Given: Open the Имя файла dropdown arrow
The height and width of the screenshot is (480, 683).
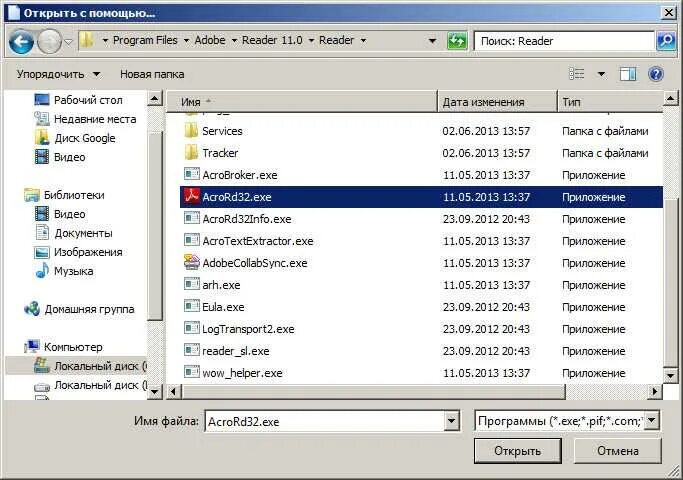Looking at the screenshot, I should pos(452,421).
